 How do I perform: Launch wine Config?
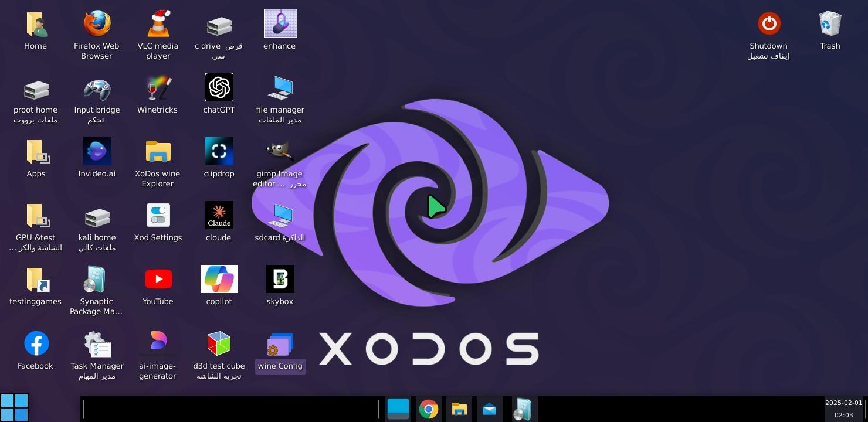[x=280, y=344]
